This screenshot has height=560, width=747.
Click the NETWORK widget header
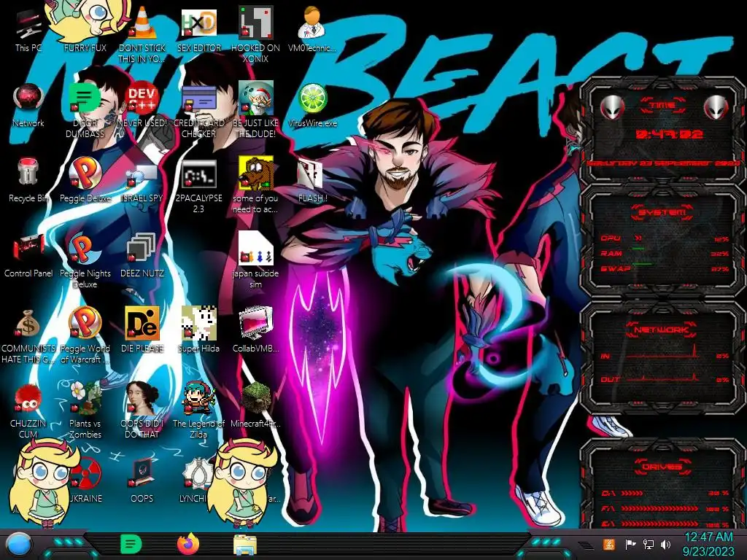point(662,329)
